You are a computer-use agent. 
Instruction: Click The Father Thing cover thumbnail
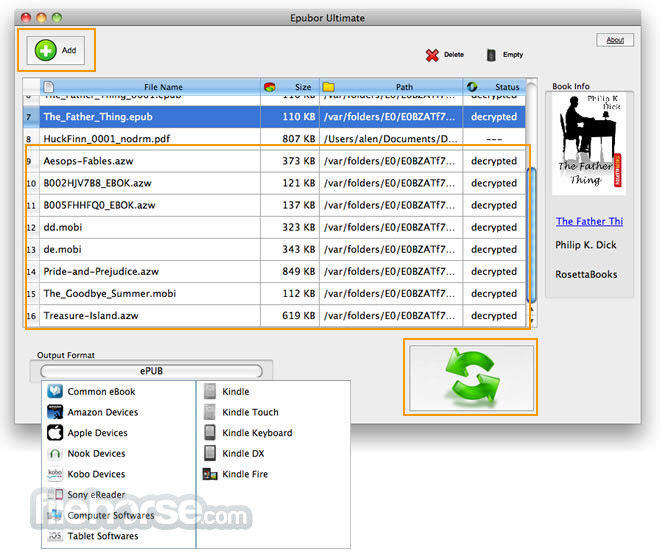(588, 144)
